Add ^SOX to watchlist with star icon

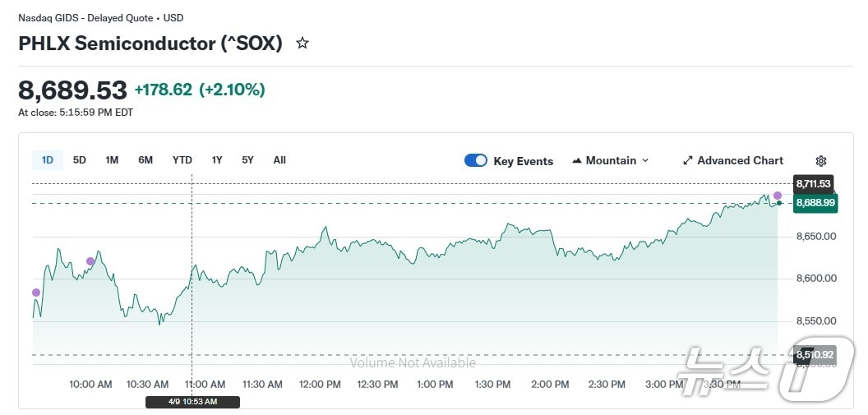coord(302,44)
